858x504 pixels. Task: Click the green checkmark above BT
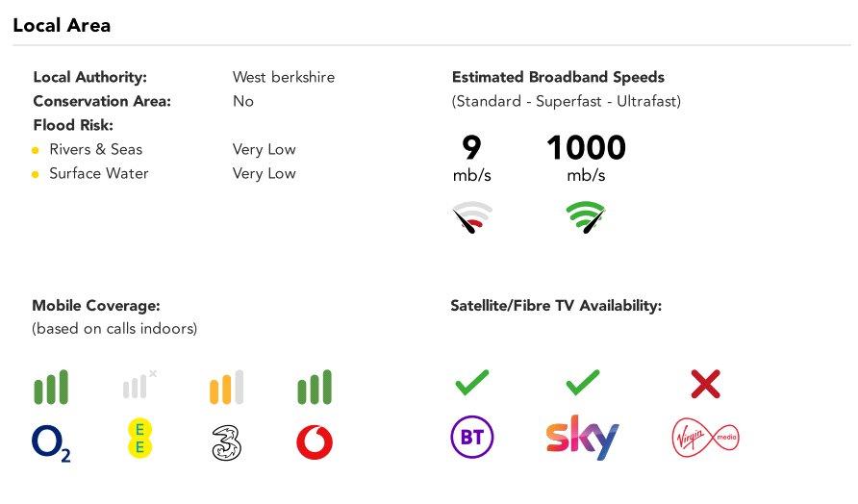[x=472, y=382]
